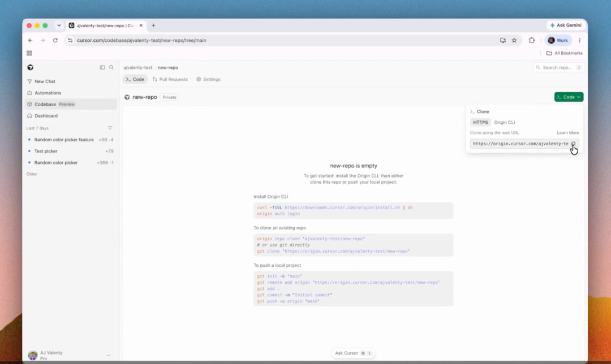Click the browser address bar URL
Image resolution: width=611 pixels, height=364 pixels.
(x=141, y=40)
